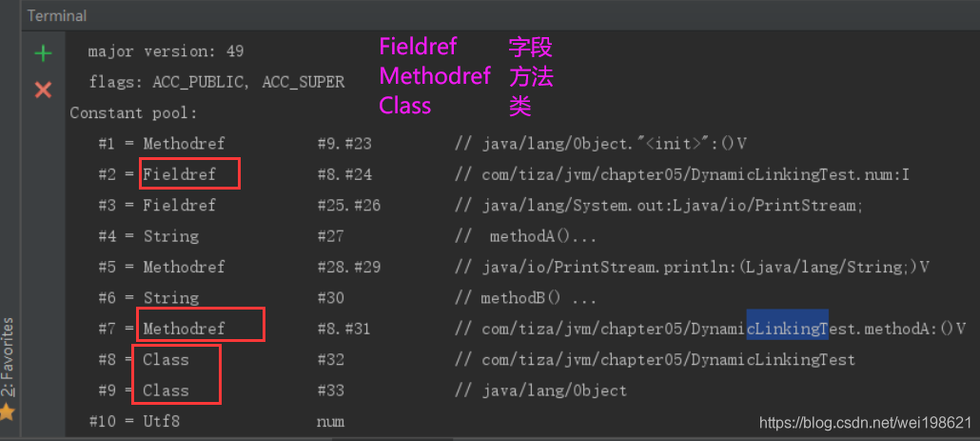Click the '#25.#26' reference value

(x=349, y=205)
